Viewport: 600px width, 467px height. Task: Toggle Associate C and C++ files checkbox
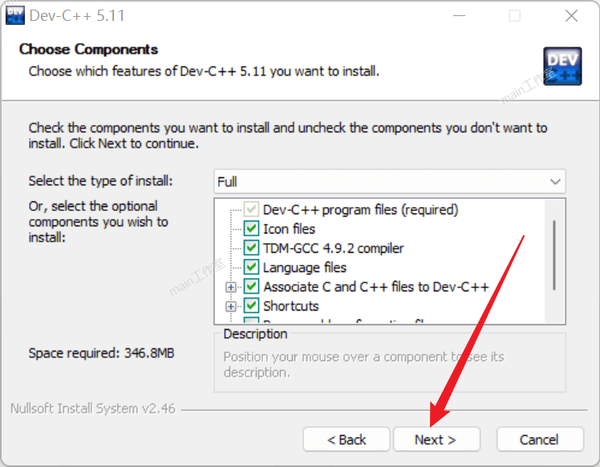251,286
